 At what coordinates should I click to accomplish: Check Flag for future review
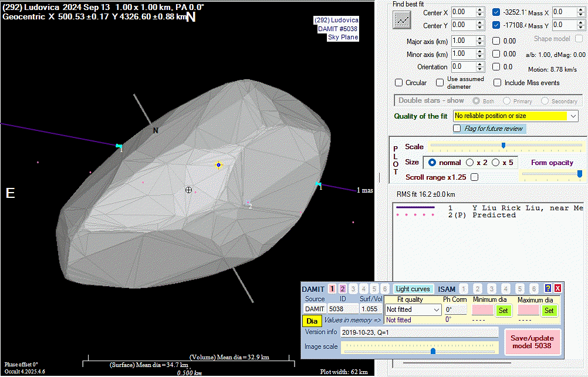coord(457,128)
